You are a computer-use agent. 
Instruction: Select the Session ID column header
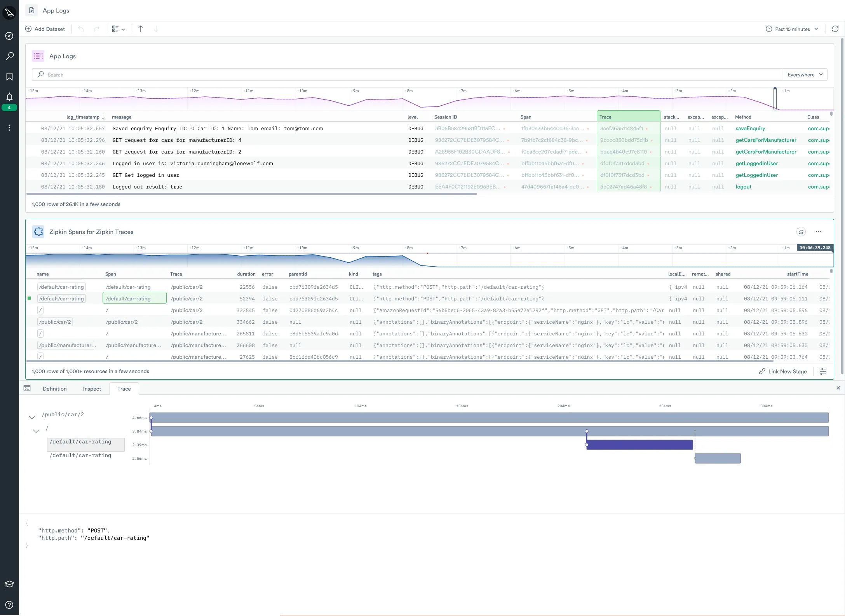pos(445,117)
